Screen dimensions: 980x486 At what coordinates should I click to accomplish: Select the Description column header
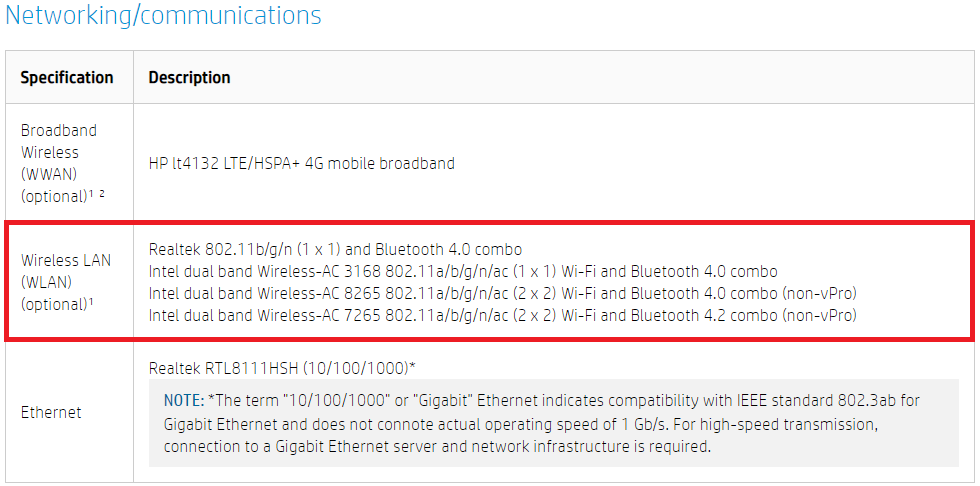coord(189,77)
